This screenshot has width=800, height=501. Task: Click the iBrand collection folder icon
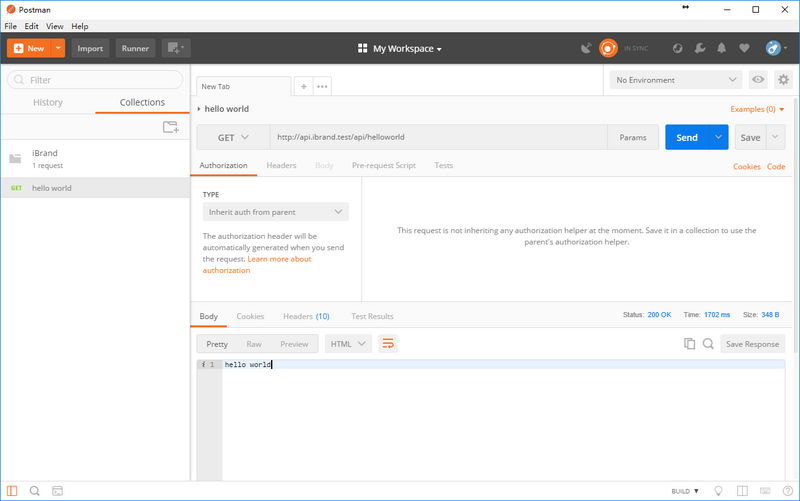pos(15,159)
